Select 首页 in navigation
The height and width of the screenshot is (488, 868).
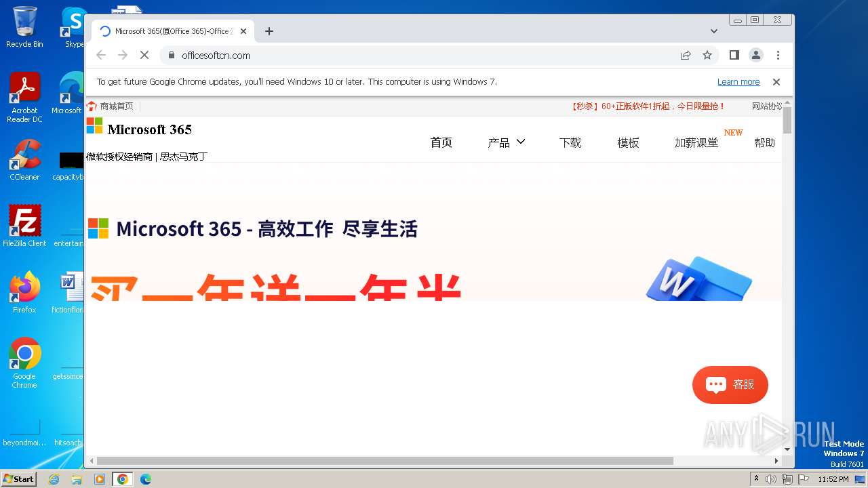click(x=441, y=142)
